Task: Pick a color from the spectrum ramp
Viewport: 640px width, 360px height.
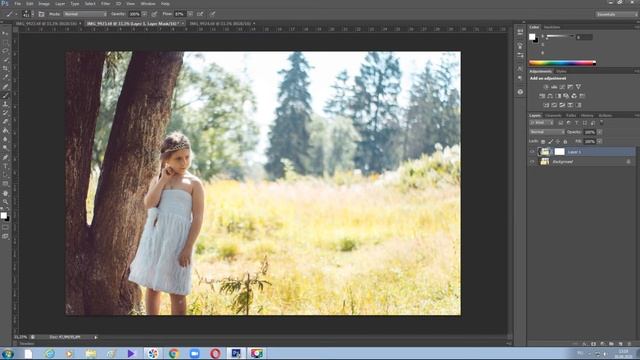Action: click(x=562, y=63)
